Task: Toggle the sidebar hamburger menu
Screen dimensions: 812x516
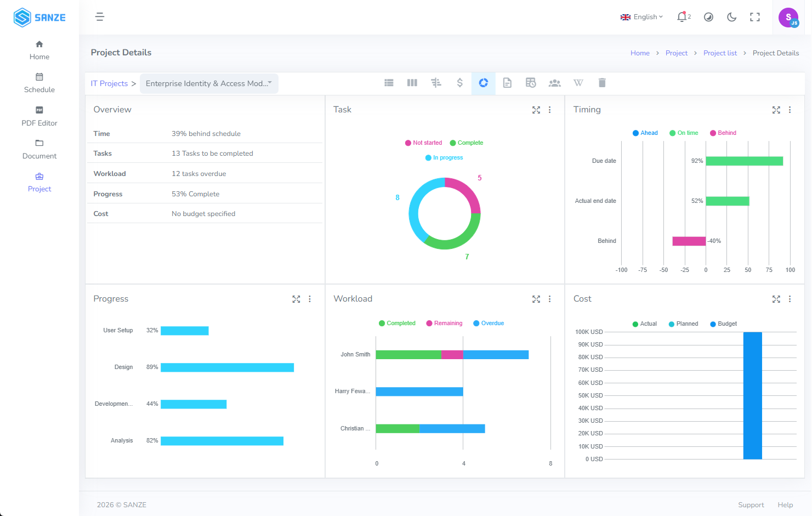Action: 100,17
